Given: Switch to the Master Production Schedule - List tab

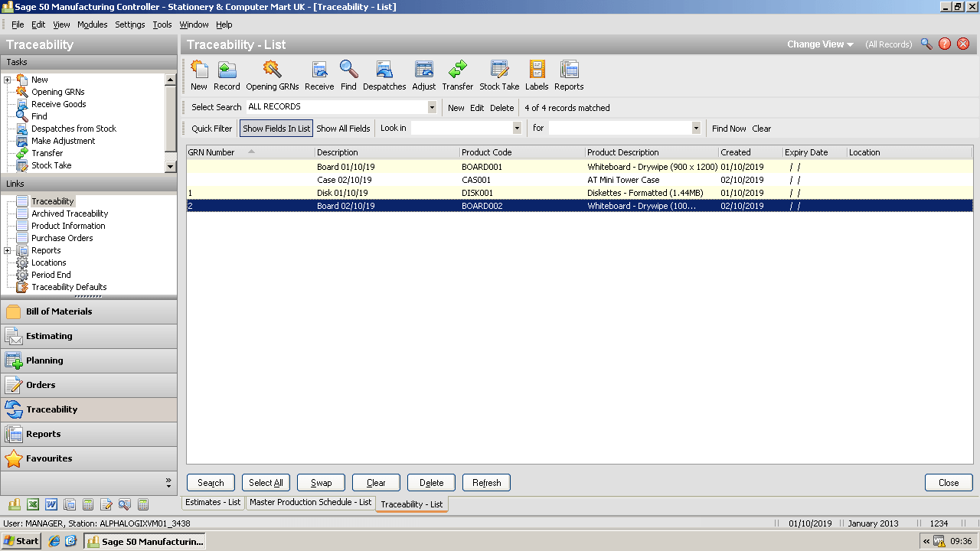Looking at the screenshot, I should pos(310,503).
